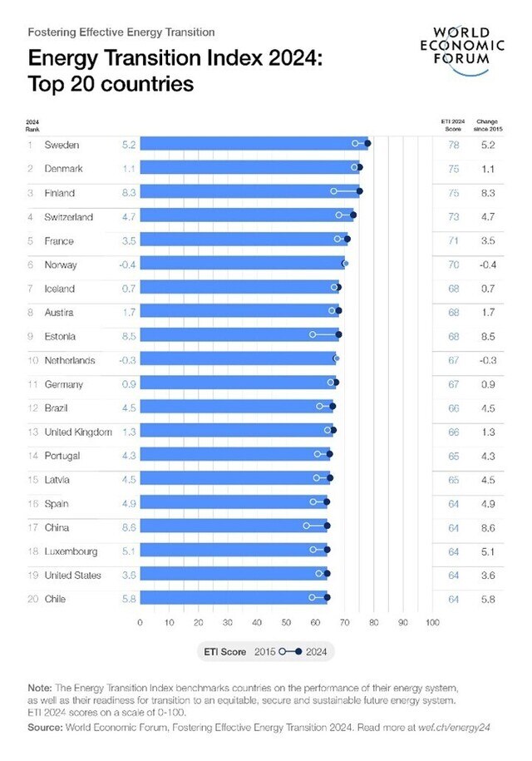The width and height of the screenshot is (532, 761).
Task: Click the 100 label on the x-axis
Action: [x=431, y=622]
